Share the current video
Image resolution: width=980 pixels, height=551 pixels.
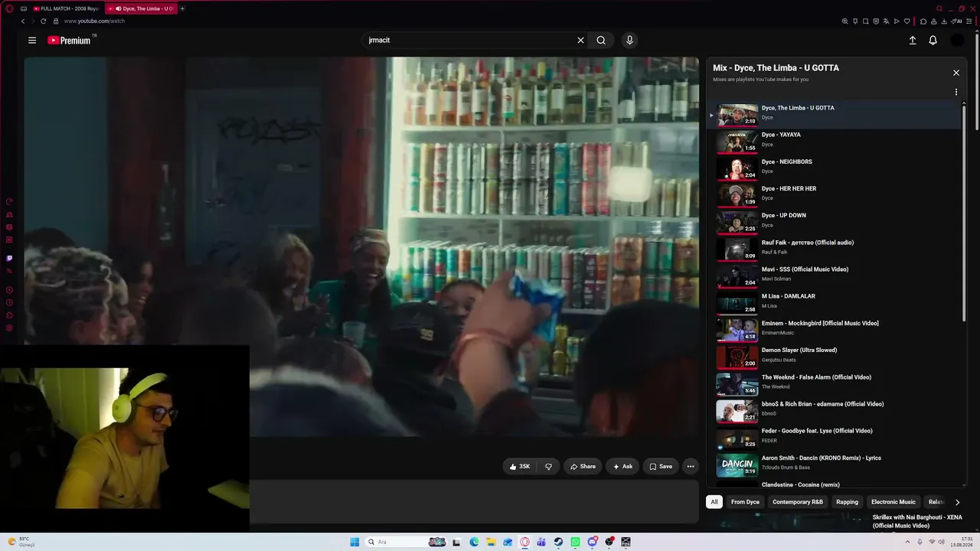click(x=582, y=466)
